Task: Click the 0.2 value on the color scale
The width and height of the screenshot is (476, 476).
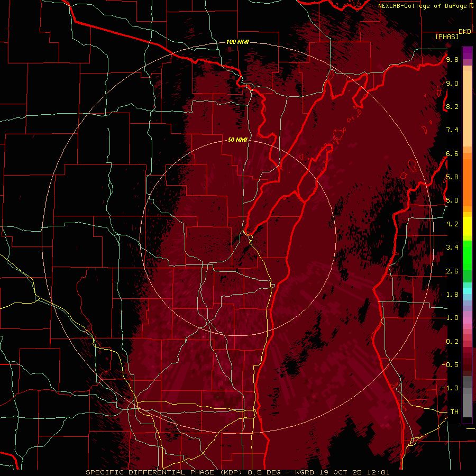Action: coord(452,342)
